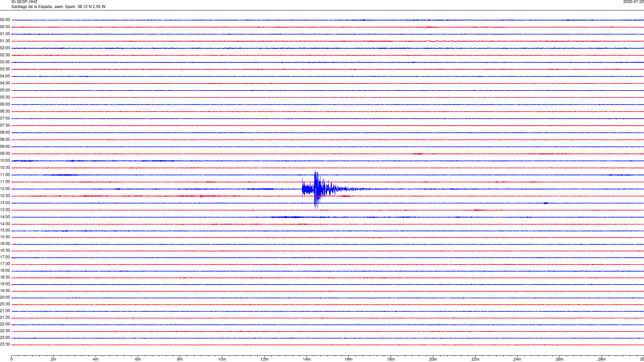Screen dimensions: 644x362
Task: Select the 00:00 time row label
Action: tap(5, 20)
